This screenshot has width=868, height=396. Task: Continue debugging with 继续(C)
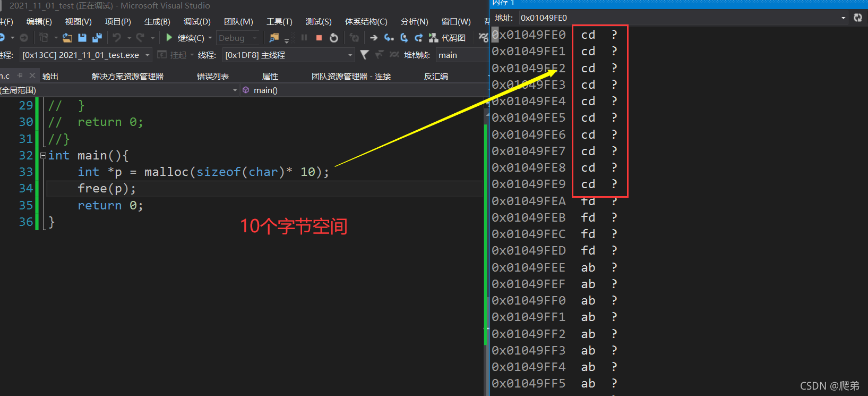coord(185,38)
